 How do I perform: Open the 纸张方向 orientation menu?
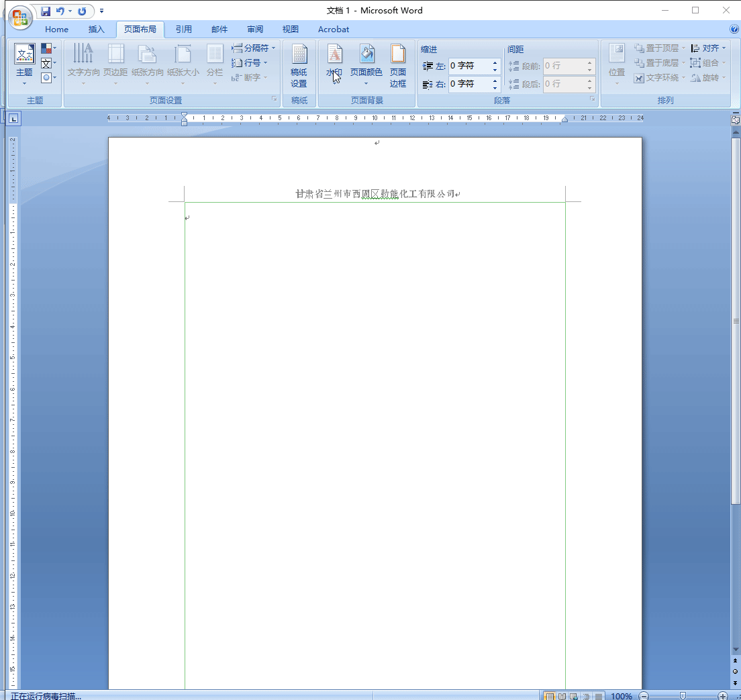click(148, 64)
